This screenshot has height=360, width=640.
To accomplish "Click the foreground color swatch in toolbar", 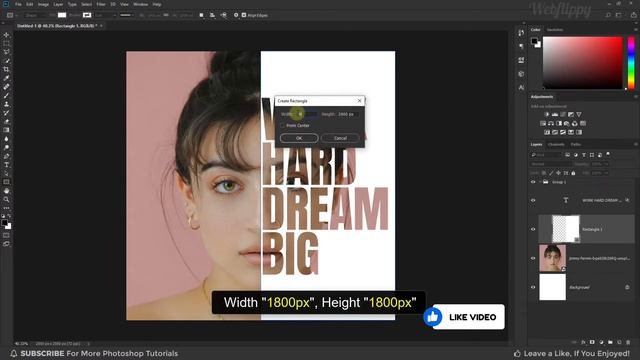I will (x=4, y=222).
